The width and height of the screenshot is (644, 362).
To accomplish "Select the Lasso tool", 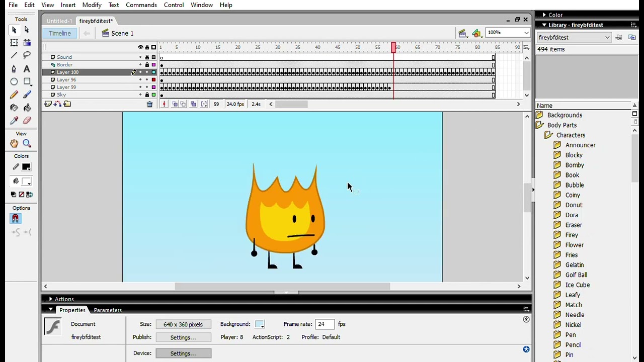I will tap(27, 55).
